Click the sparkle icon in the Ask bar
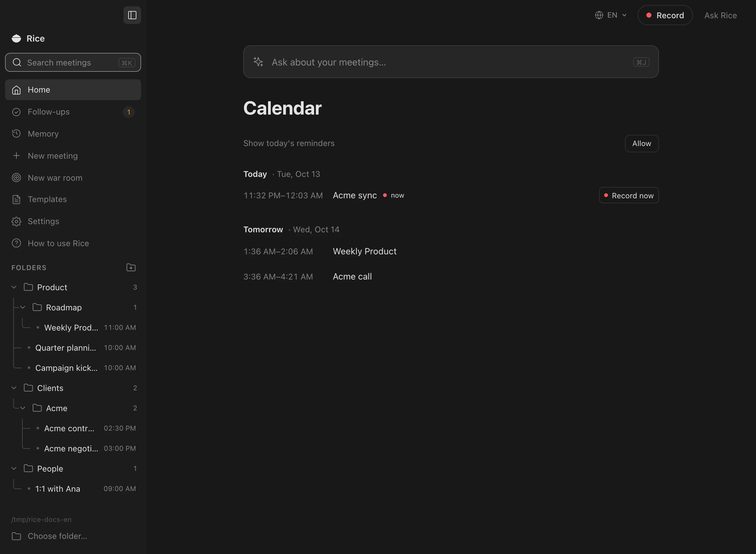This screenshot has height=554, width=756. coord(258,62)
